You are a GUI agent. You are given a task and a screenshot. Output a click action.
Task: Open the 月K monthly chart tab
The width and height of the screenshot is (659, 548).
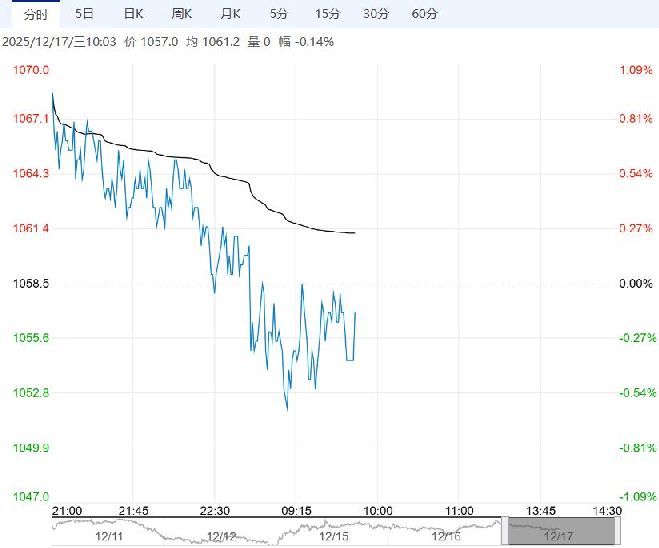[x=231, y=14]
